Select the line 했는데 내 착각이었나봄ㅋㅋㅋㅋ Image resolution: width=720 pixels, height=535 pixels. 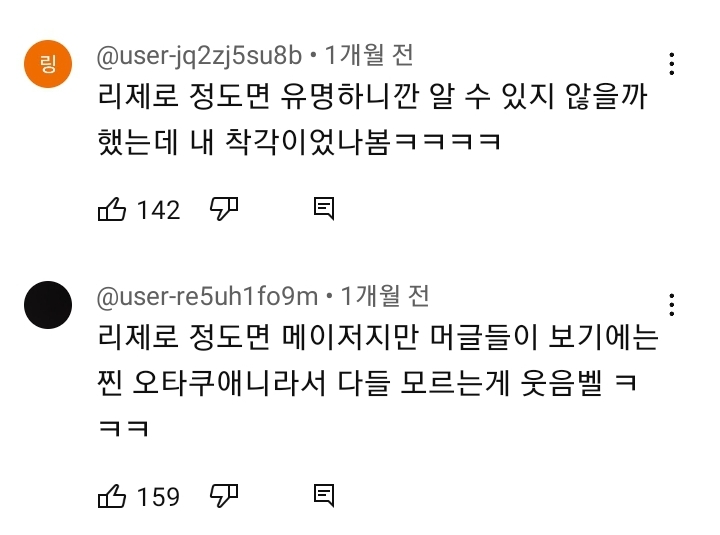click(x=298, y=143)
